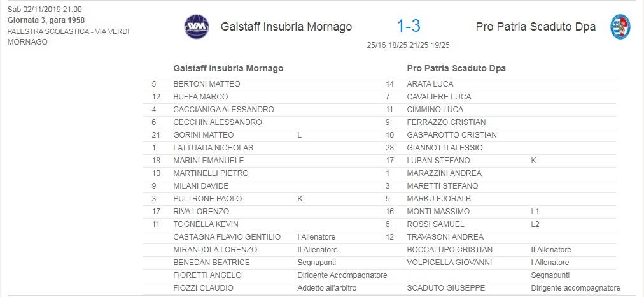Click the Galstaff Insubria Mornago roster column heading
This screenshot has width=644, height=297.
(x=228, y=68)
